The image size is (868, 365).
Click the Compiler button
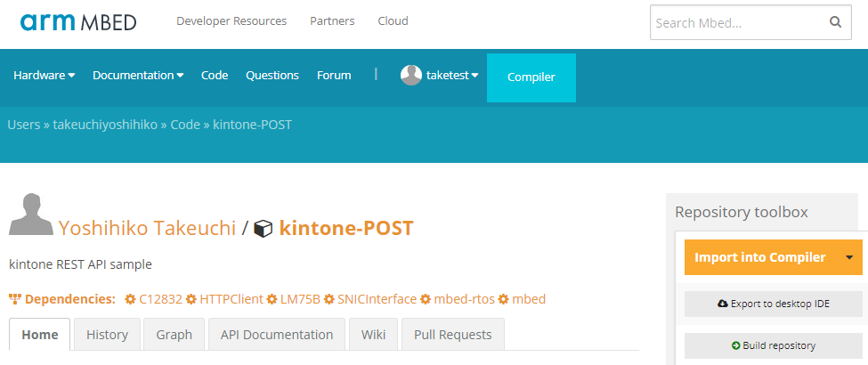[x=531, y=77]
